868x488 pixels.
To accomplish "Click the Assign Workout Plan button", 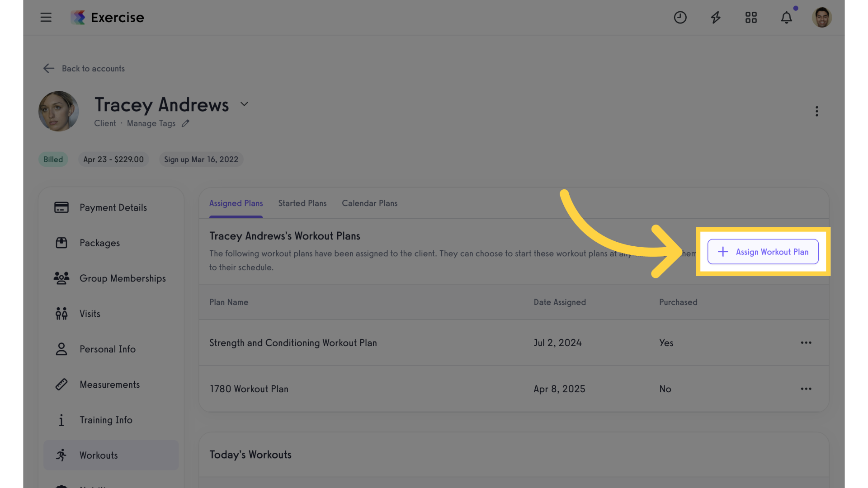I will (x=763, y=252).
